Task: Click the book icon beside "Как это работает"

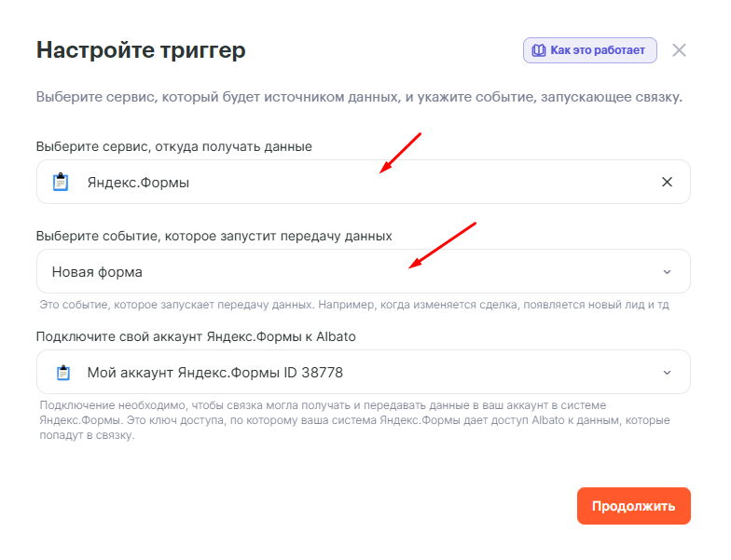Action: coord(539,50)
